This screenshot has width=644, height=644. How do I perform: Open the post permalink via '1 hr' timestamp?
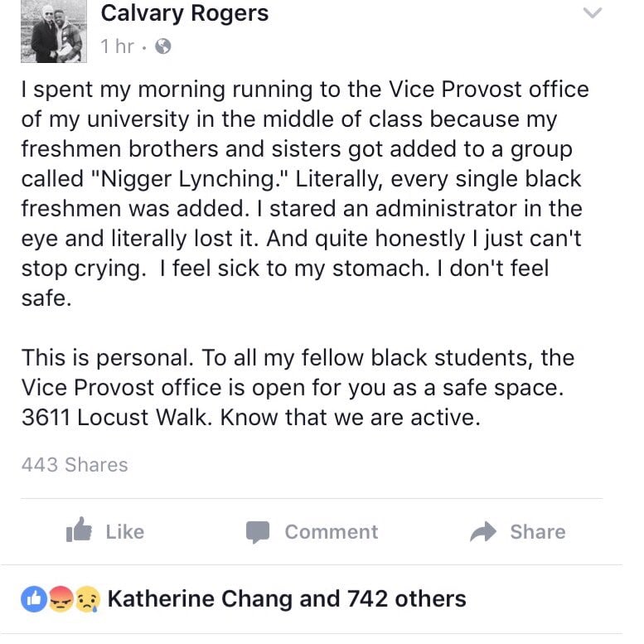pyautogui.click(x=118, y=46)
